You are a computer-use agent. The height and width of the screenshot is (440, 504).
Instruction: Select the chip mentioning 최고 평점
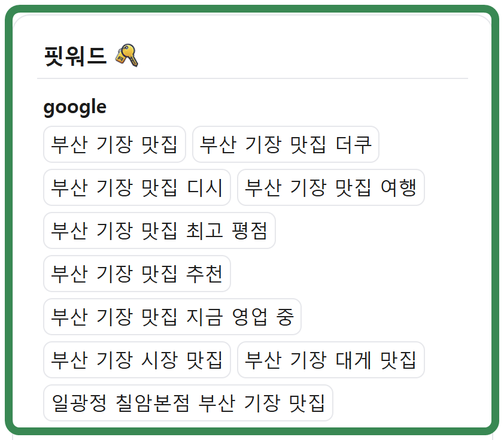click(x=159, y=230)
